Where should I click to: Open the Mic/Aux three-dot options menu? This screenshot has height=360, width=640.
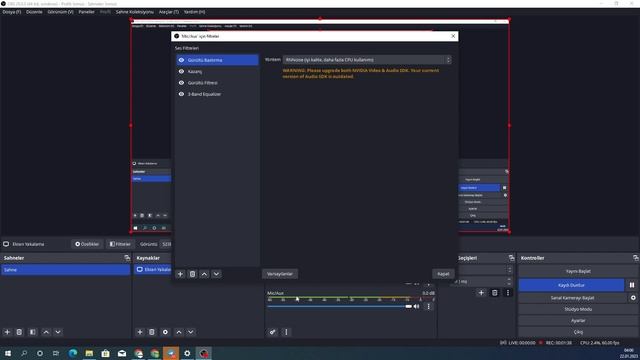click(428, 306)
